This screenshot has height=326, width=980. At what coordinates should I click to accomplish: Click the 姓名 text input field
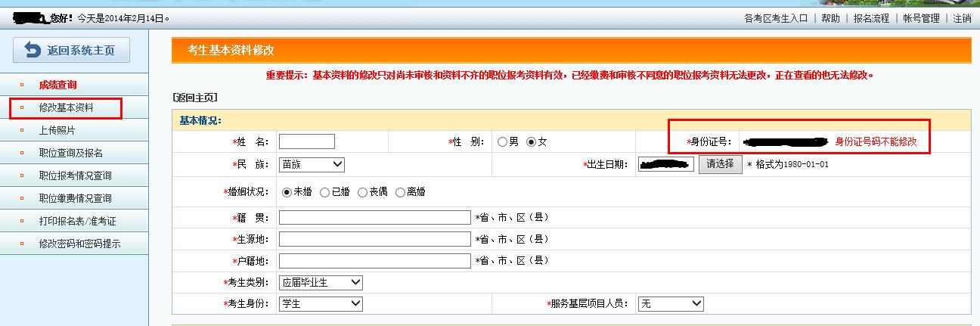[306, 141]
